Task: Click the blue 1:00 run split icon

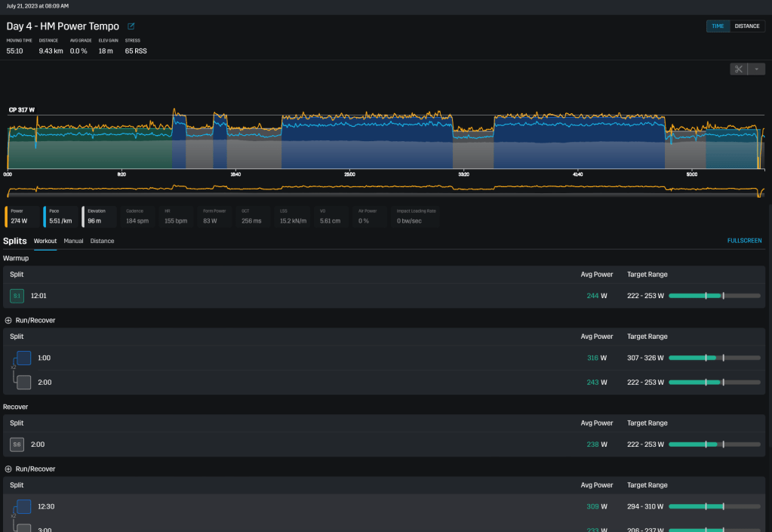Action: pos(24,358)
